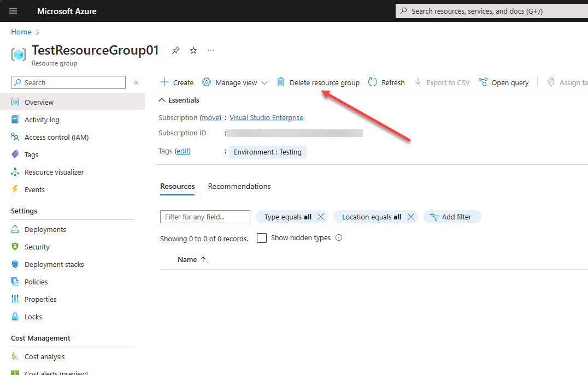Click the Manage view gear icon
Image resolution: width=588 pixels, height=375 pixels.
(x=206, y=82)
